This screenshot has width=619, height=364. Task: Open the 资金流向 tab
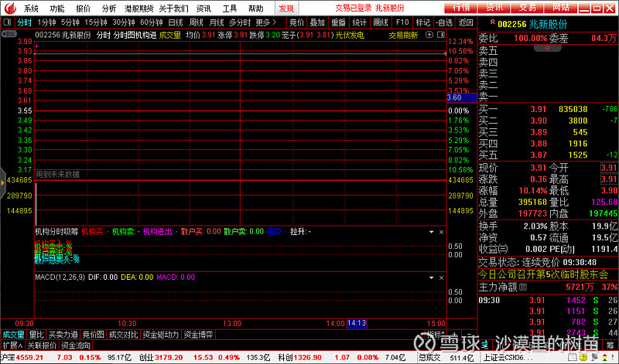[75, 346]
